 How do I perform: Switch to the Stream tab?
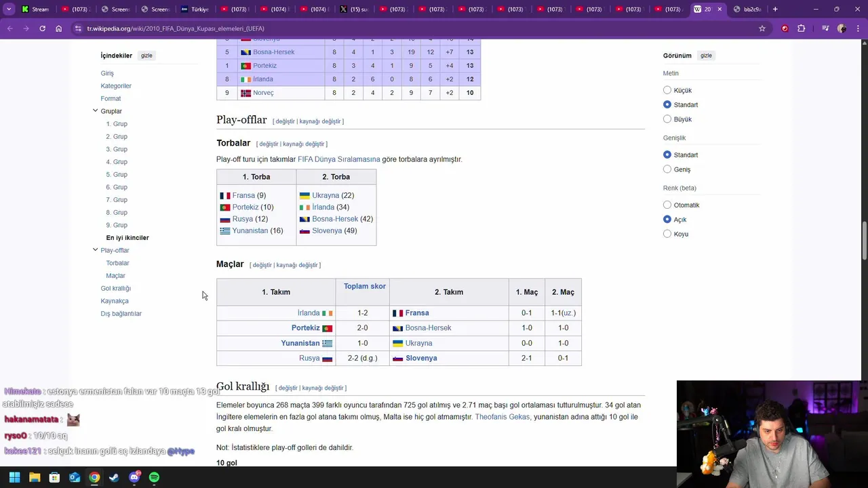[35, 9]
